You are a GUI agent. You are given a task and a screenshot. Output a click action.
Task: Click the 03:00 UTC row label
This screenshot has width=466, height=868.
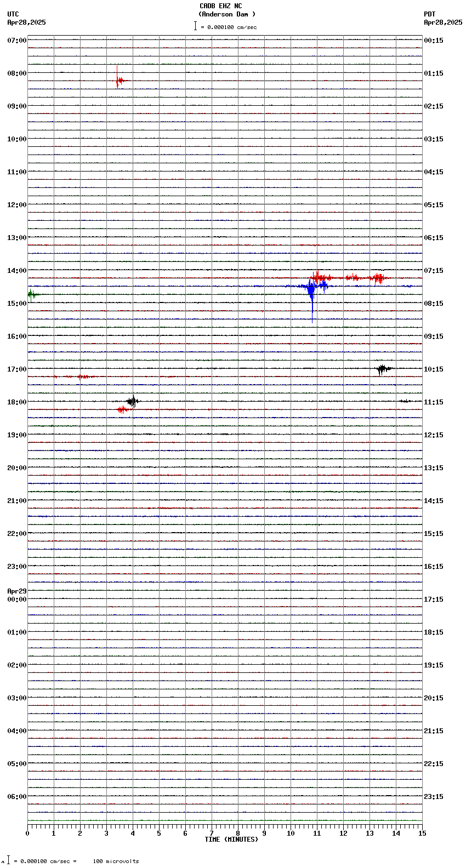pyautogui.click(x=17, y=698)
